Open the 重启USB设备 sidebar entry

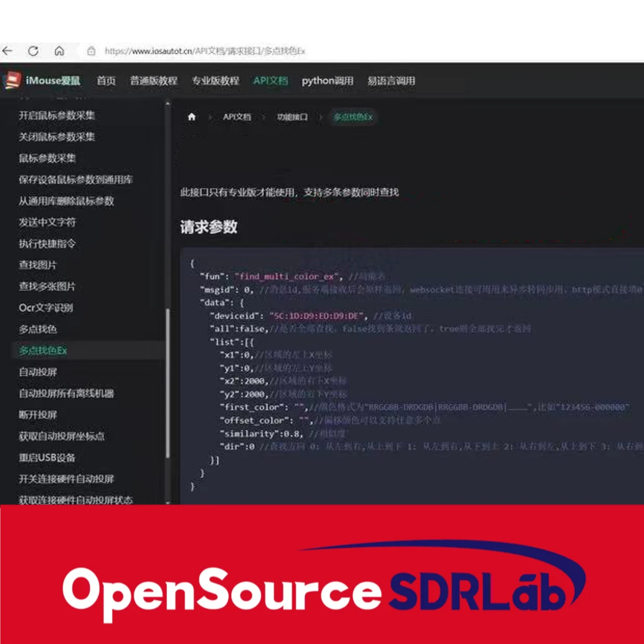(x=47, y=458)
